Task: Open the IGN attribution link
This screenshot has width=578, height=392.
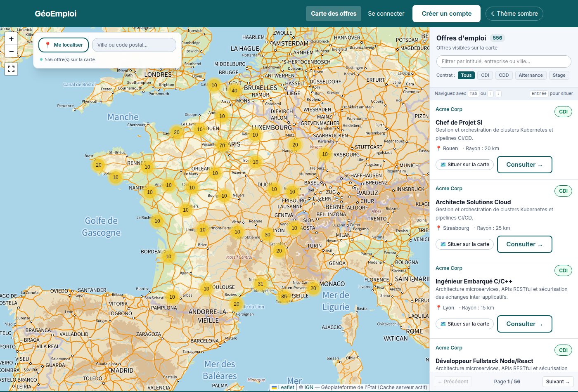Action: pyautogui.click(x=309, y=387)
